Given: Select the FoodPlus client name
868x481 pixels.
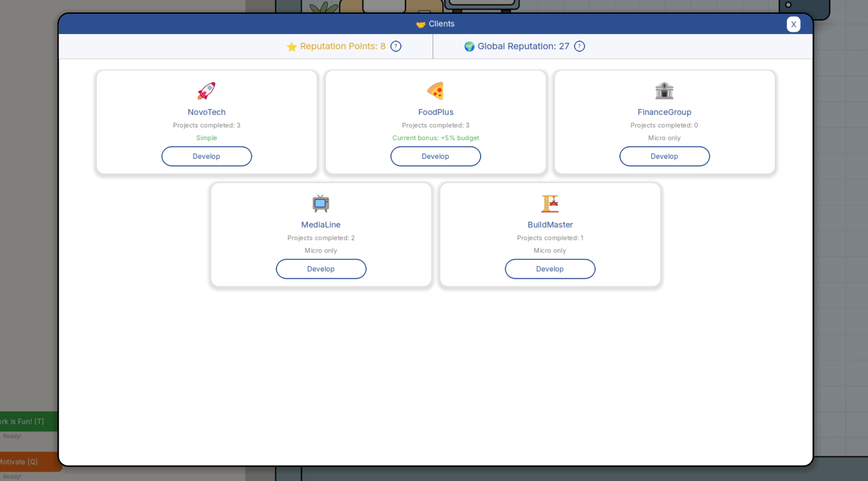Looking at the screenshot, I should [435, 112].
